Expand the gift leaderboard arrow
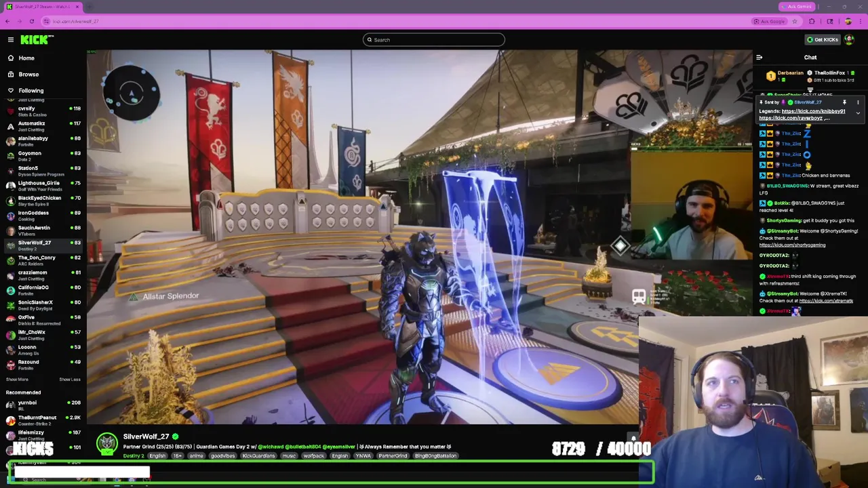This screenshot has width=868, height=488. tap(810, 89)
